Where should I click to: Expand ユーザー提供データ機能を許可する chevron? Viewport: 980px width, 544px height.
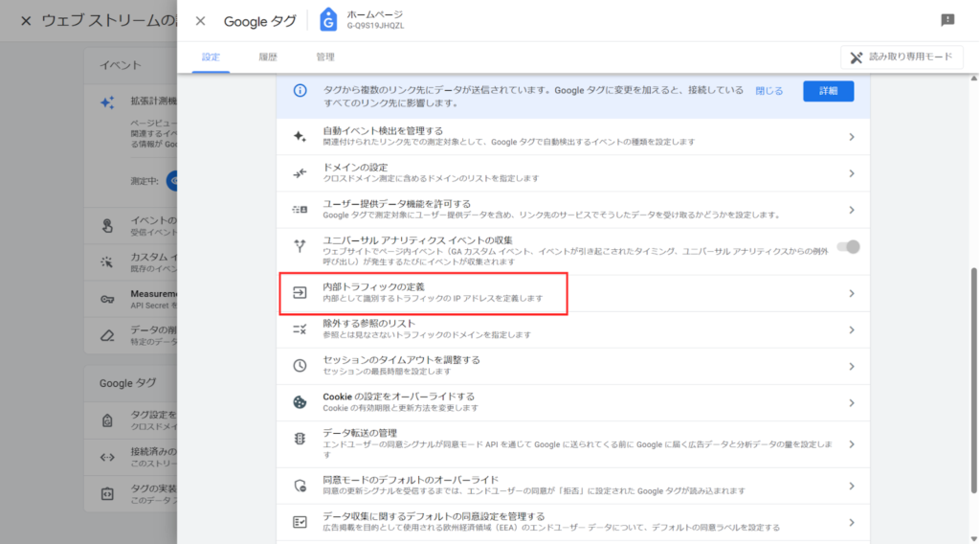[851, 210]
